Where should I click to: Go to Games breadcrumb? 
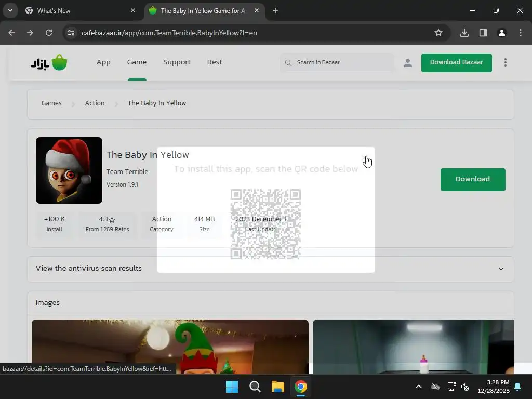pos(51,103)
